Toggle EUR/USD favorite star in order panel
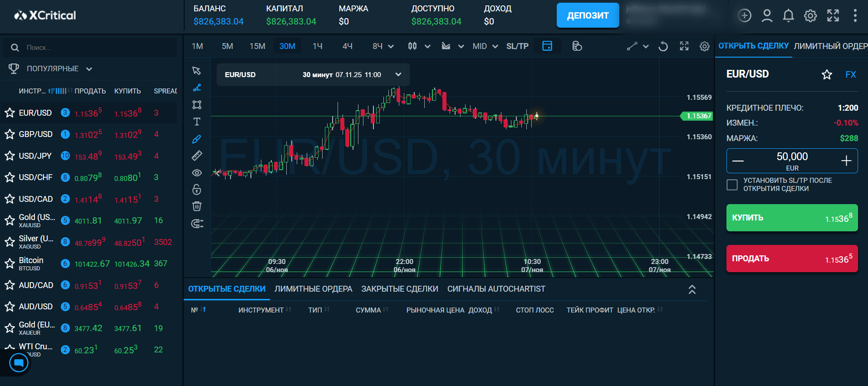This screenshot has width=868, height=386. (827, 75)
